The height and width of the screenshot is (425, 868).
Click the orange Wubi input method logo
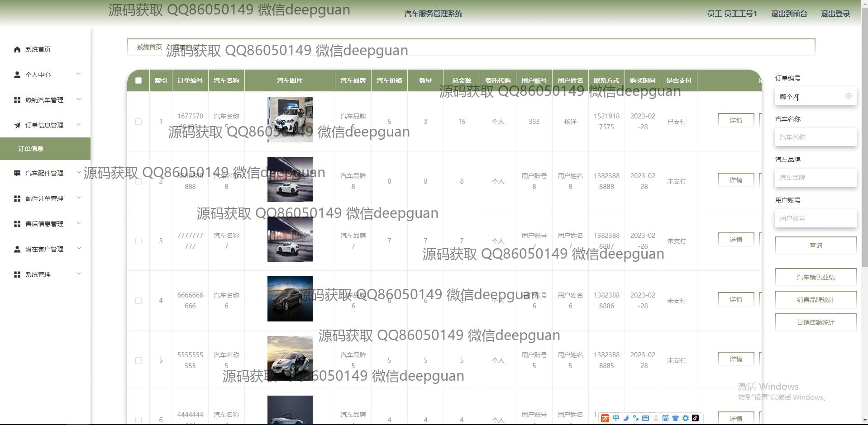[605, 418]
